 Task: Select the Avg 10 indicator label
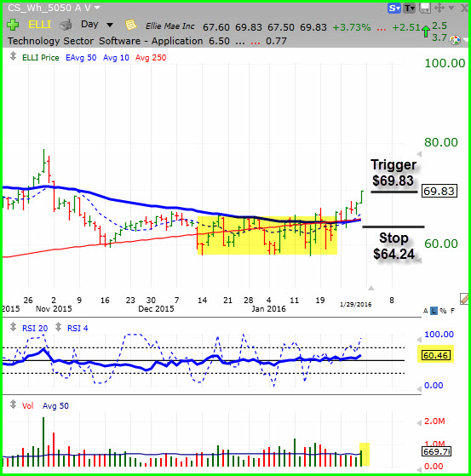116,58
